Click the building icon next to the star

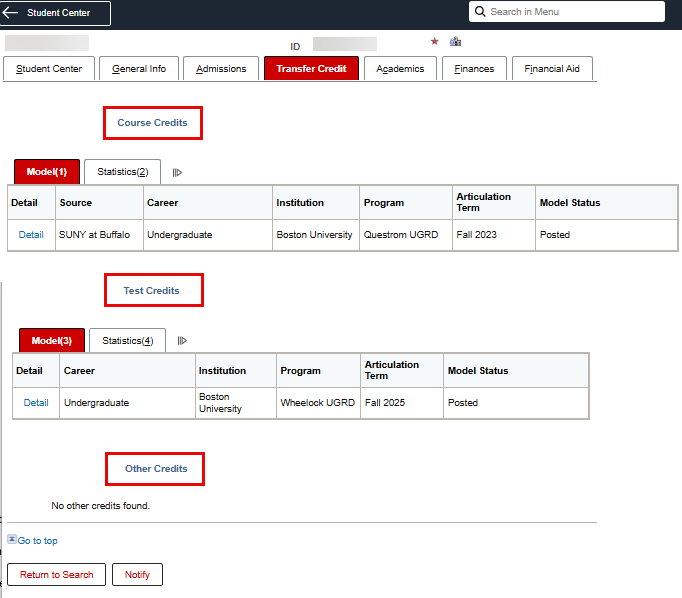455,41
